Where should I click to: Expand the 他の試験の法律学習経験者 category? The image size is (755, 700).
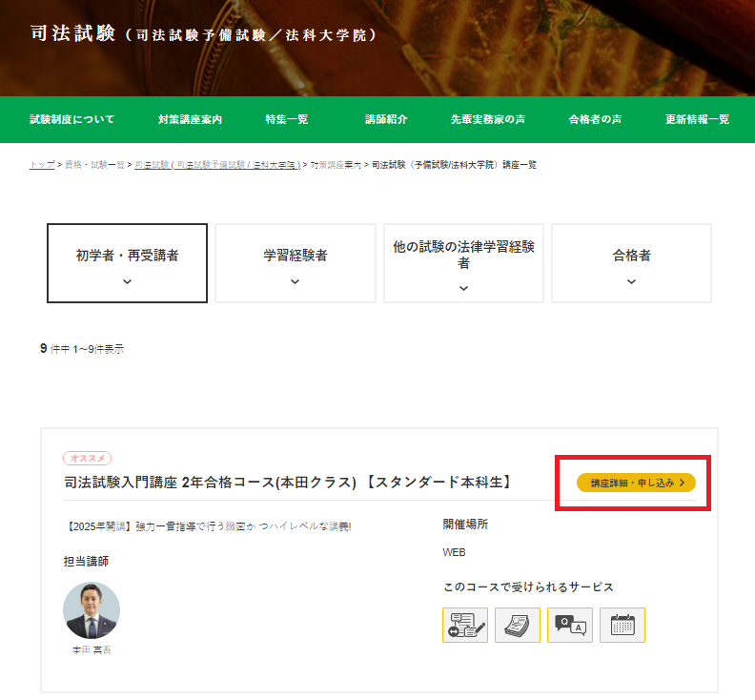463,263
